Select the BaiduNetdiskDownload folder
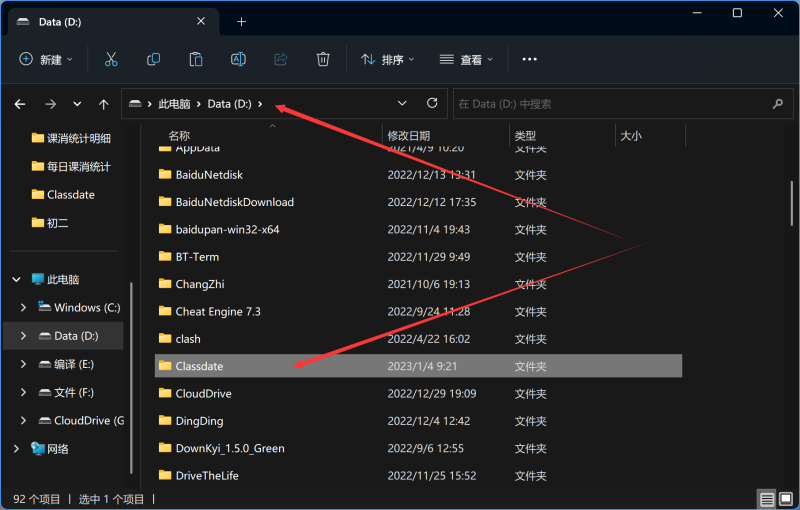The height and width of the screenshot is (510, 800). tap(234, 202)
